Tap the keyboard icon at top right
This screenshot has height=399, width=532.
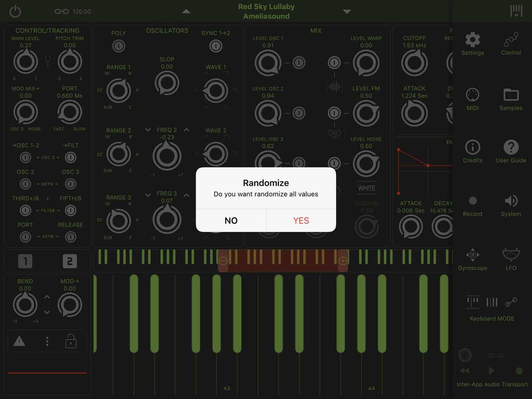[516, 11]
